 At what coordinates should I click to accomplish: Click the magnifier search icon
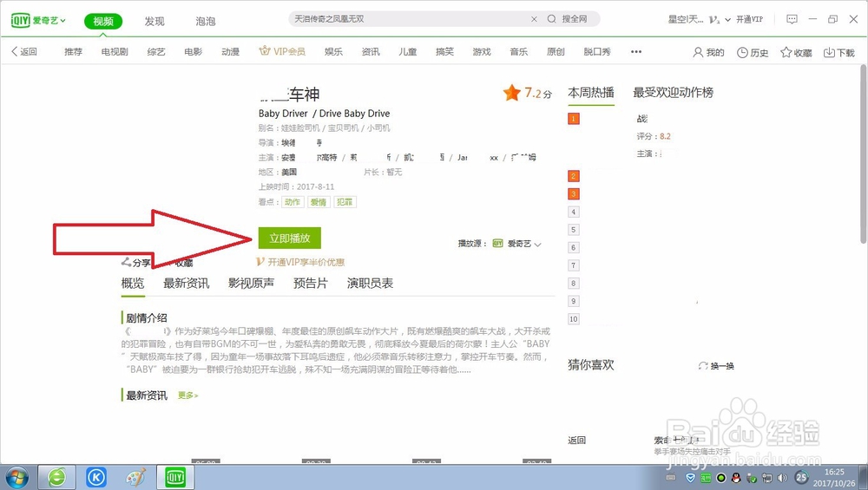552,19
